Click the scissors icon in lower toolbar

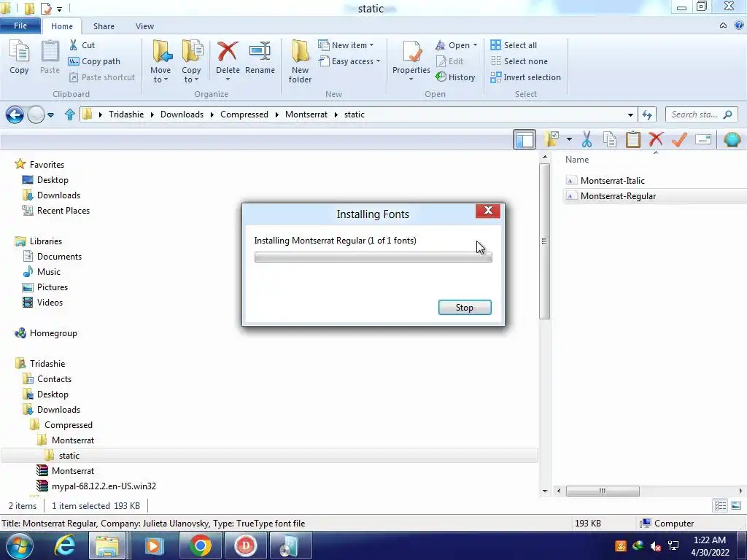tap(587, 139)
